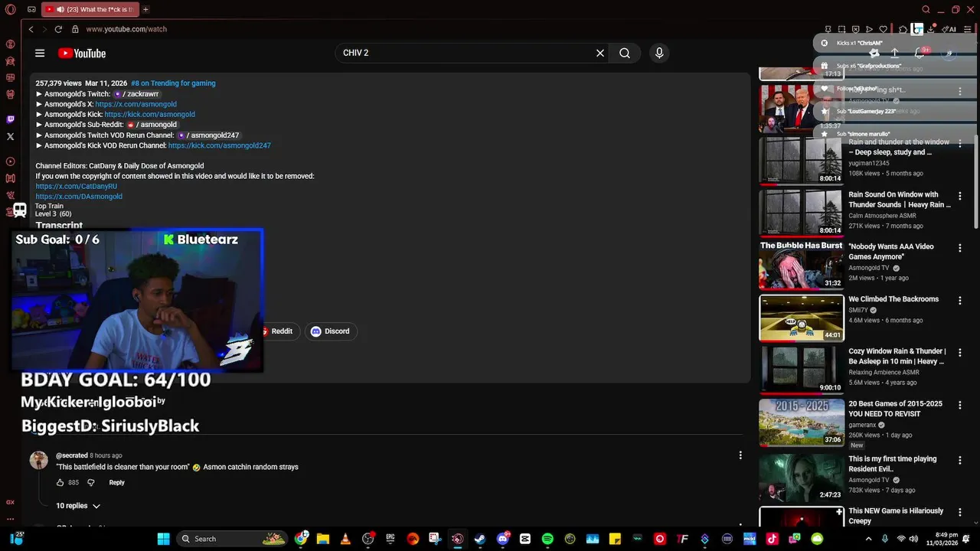This screenshot has width=980, height=551.
Task: Clear the CHIV 2 search text
Action: (600, 53)
